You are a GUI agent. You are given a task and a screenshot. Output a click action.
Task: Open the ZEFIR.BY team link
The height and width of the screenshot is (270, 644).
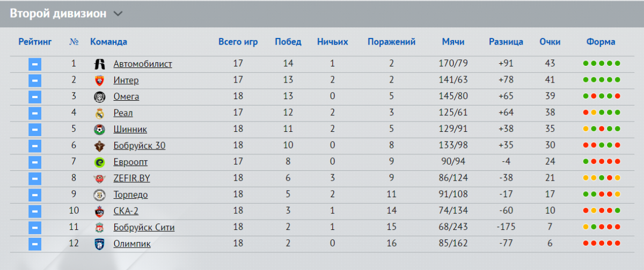pyautogui.click(x=132, y=178)
